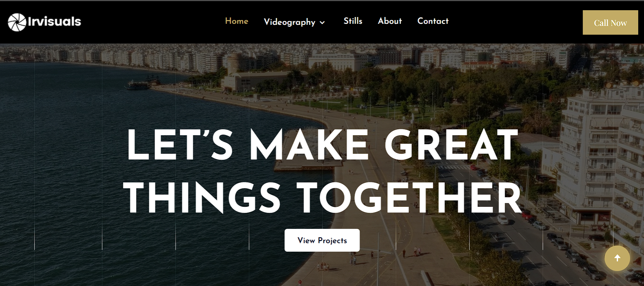Open the Stills page link
The width and height of the screenshot is (644, 286).
click(x=353, y=21)
